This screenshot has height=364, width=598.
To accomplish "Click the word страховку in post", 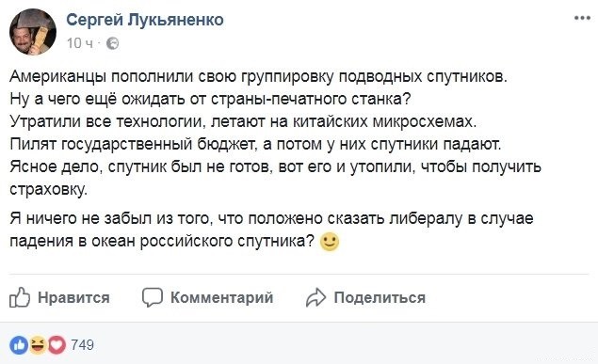I will [x=48, y=190].
